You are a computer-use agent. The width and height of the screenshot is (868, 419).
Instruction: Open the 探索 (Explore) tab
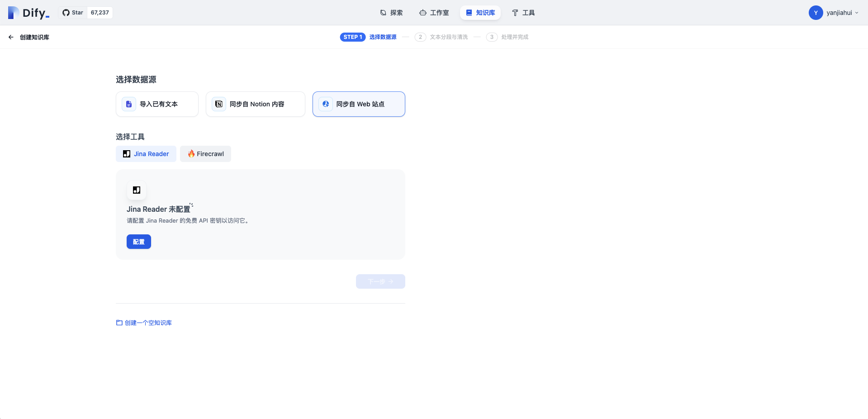tap(391, 13)
